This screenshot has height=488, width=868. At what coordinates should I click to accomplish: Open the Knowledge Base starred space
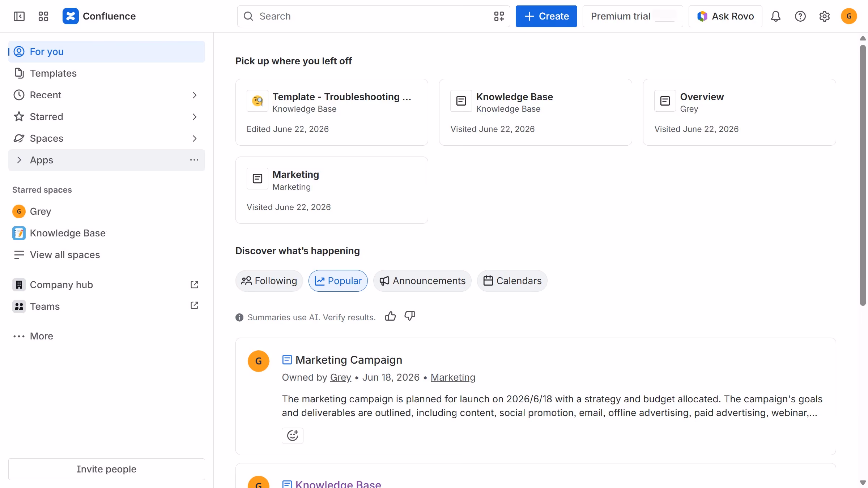[107, 233]
